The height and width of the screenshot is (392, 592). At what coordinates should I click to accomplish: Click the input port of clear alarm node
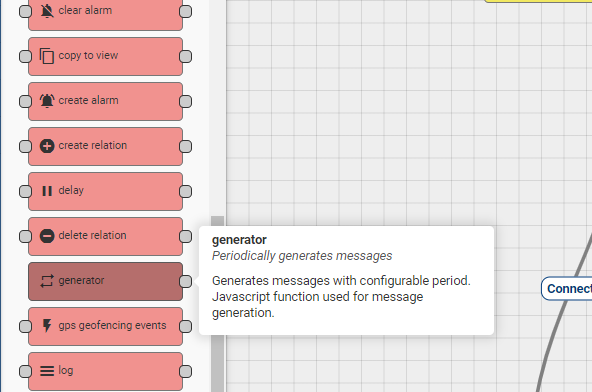pos(25,11)
